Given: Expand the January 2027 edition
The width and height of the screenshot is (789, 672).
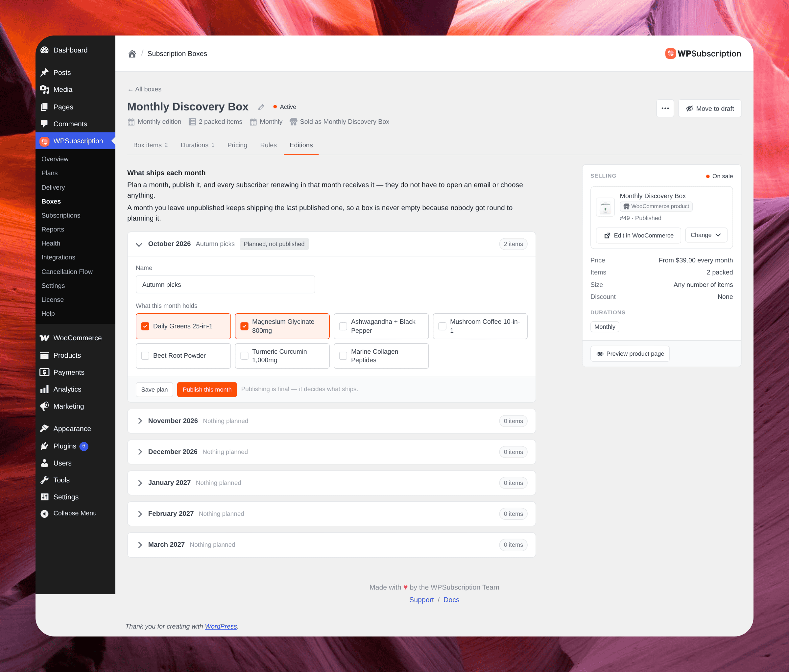Looking at the screenshot, I should (x=140, y=483).
